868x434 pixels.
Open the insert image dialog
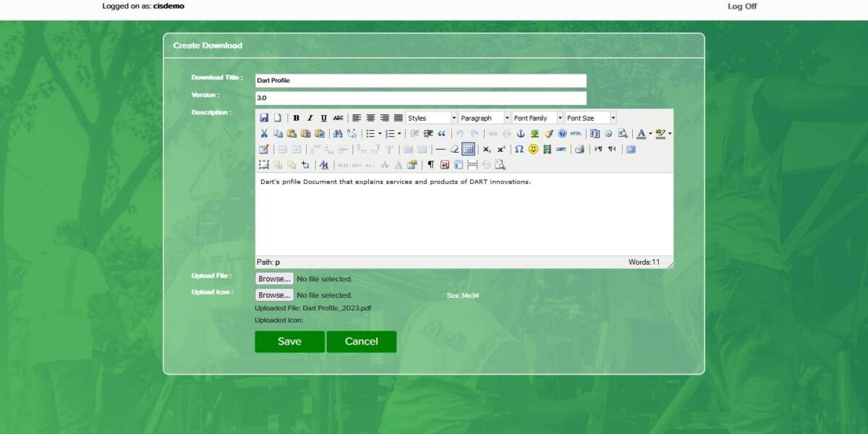[533, 133]
